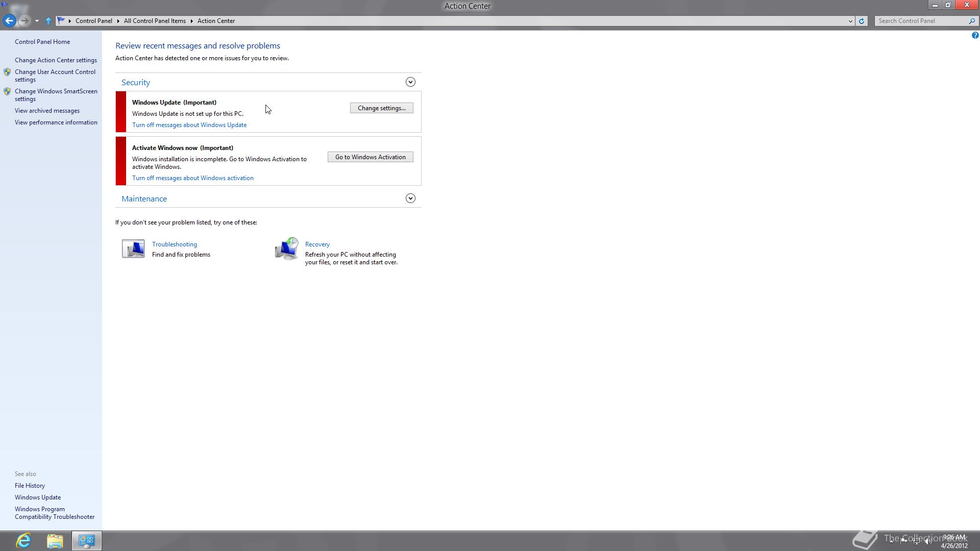Select Action Center breadcrumb segment
Image resolution: width=980 pixels, height=551 pixels.
pos(216,21)
